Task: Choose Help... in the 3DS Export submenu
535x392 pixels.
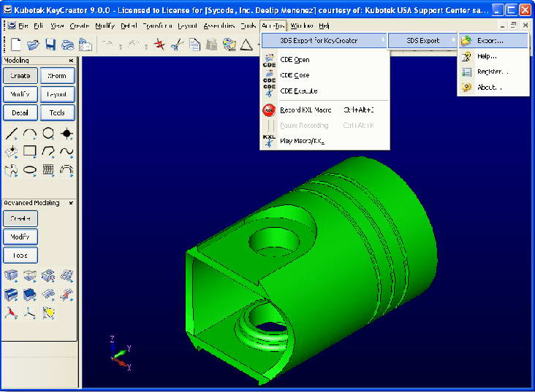Action: click(x=493, y=56)
